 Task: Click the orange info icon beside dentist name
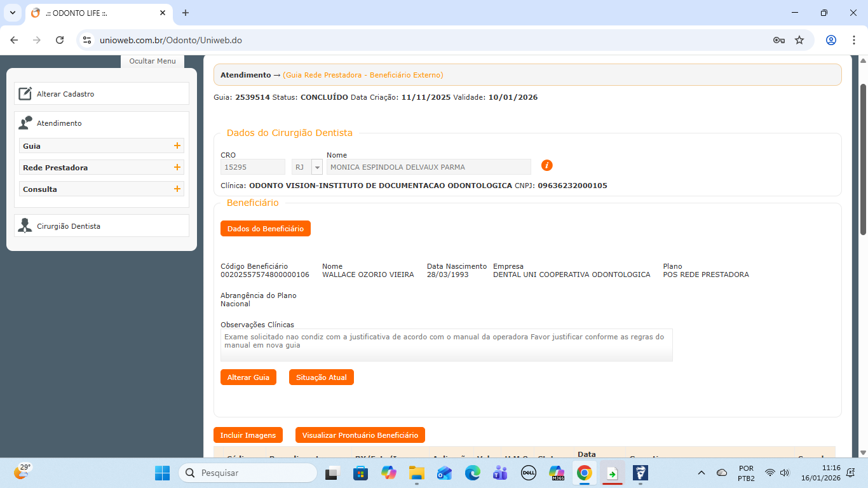coord(546,165)
